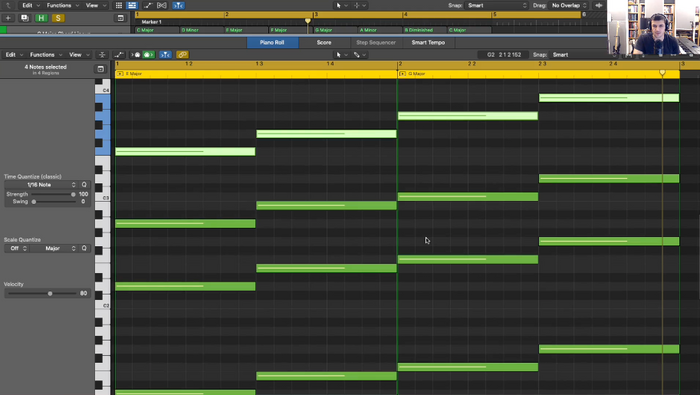The width and height of the screenshot is (700, 395).
Task: Open Drag mode No Overlap dropdown
Action: (569, 5)
